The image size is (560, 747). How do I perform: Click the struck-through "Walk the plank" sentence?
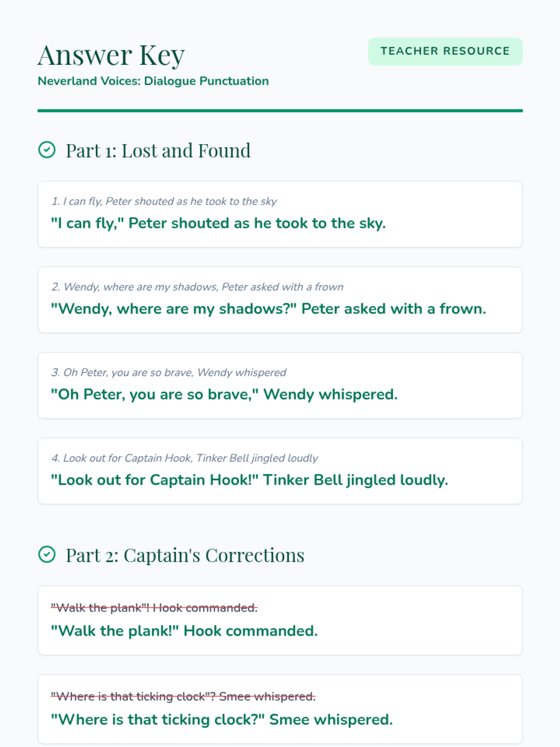(x=154, y=608)
